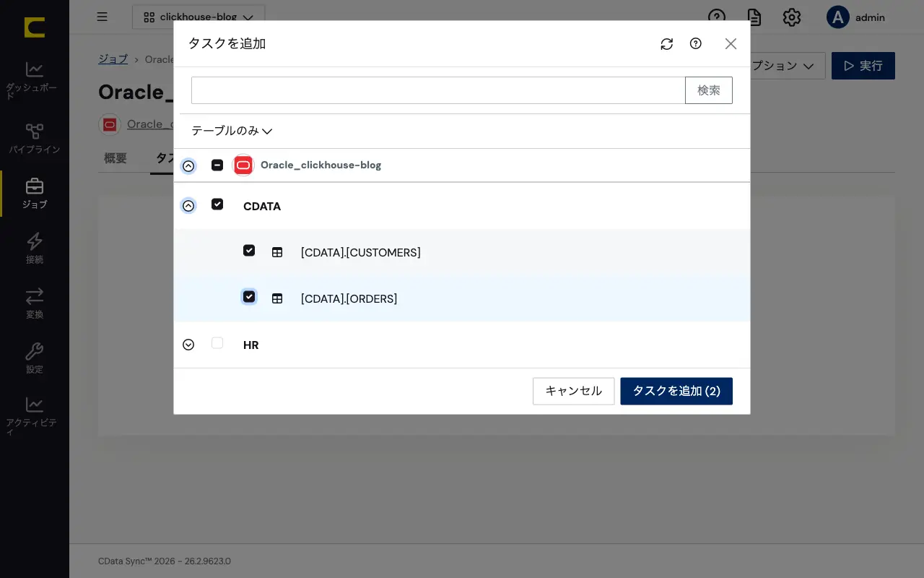
Task: Expand the HR schema node
Action: [188, 345]
